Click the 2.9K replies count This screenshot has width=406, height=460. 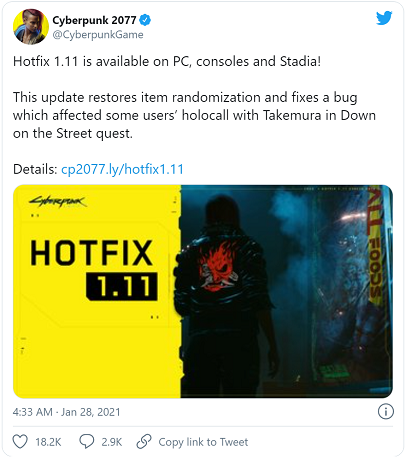point(112,442)
